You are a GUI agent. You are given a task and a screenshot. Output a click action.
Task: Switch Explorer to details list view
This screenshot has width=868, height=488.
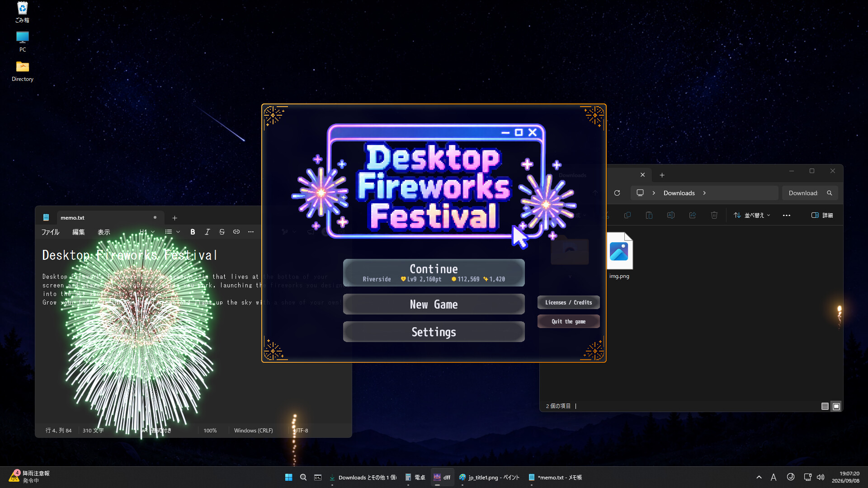pos(825,406)
